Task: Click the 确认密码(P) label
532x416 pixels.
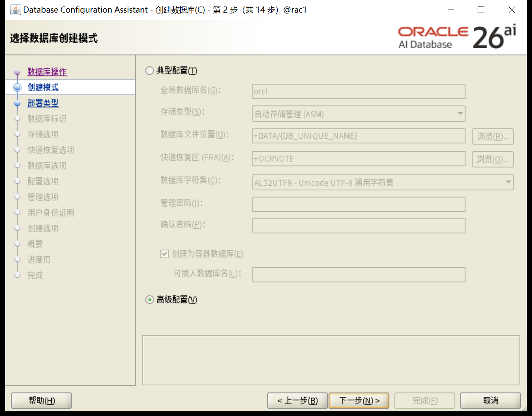Action: tap(182, 224)
